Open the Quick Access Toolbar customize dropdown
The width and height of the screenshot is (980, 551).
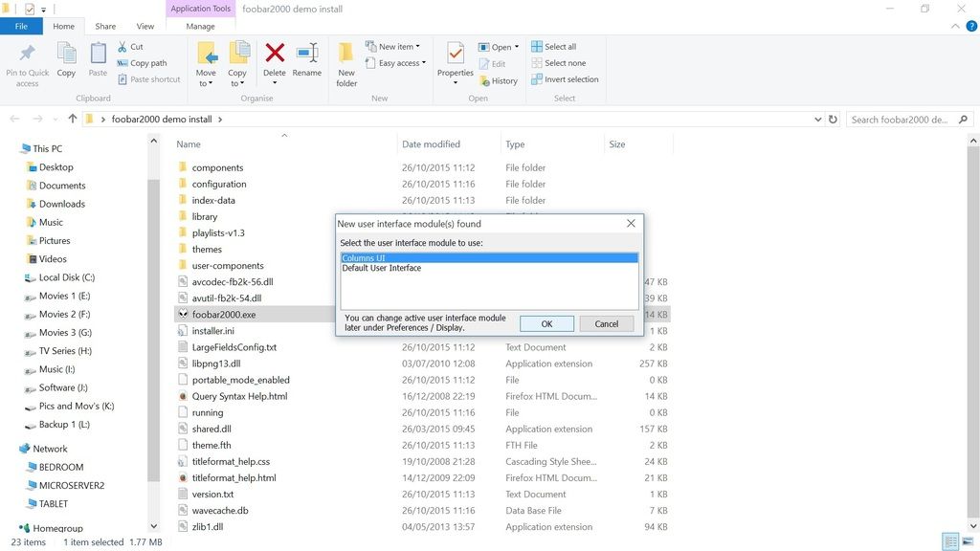coord(43,10)
